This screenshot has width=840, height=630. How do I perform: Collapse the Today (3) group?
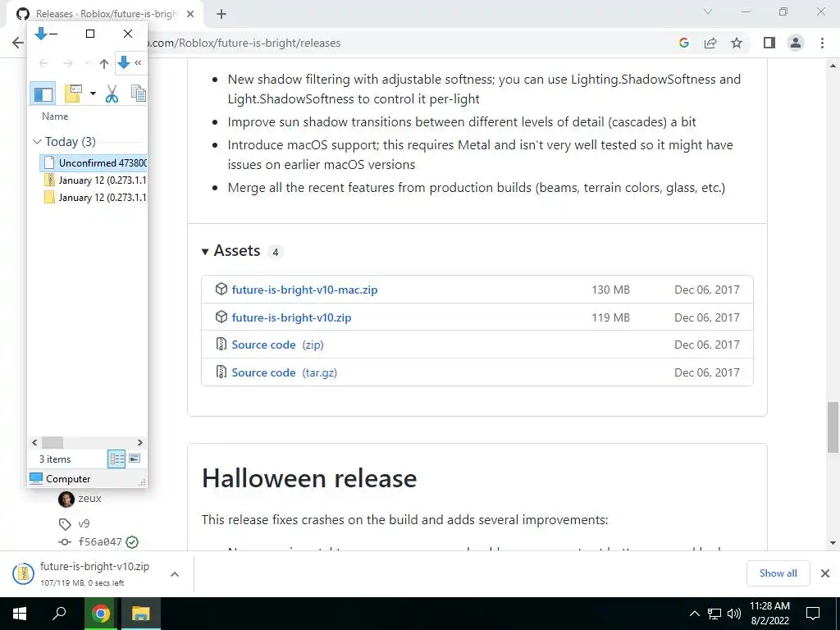(37, 141)
